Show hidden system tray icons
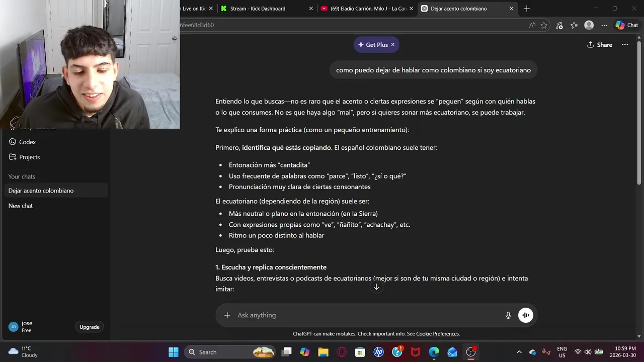This screenshot has width=644, height=362. tap(519, 352)
